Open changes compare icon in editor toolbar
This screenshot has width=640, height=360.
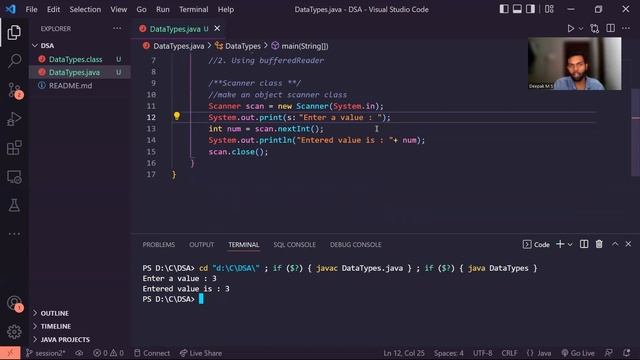[595, 29]
